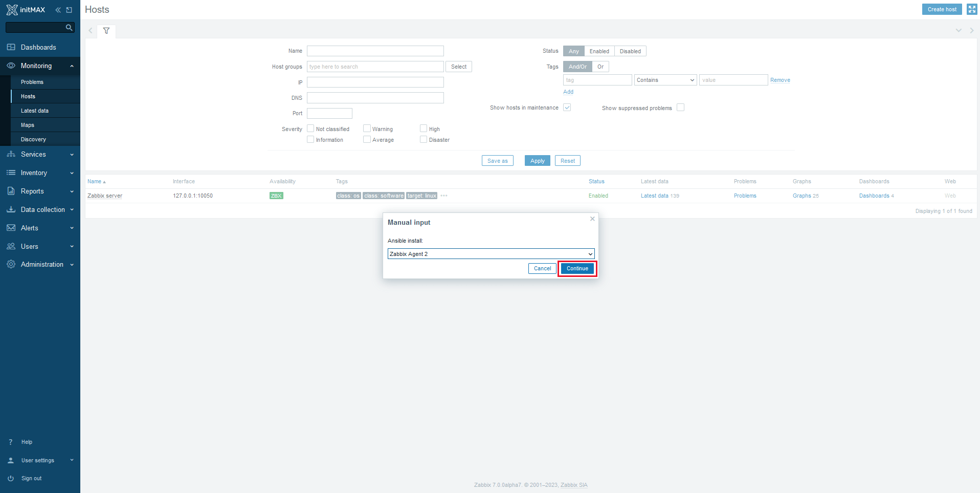Click Save as filter button
The height and width of the screenshot is (493, 980).
pos(497,161)
